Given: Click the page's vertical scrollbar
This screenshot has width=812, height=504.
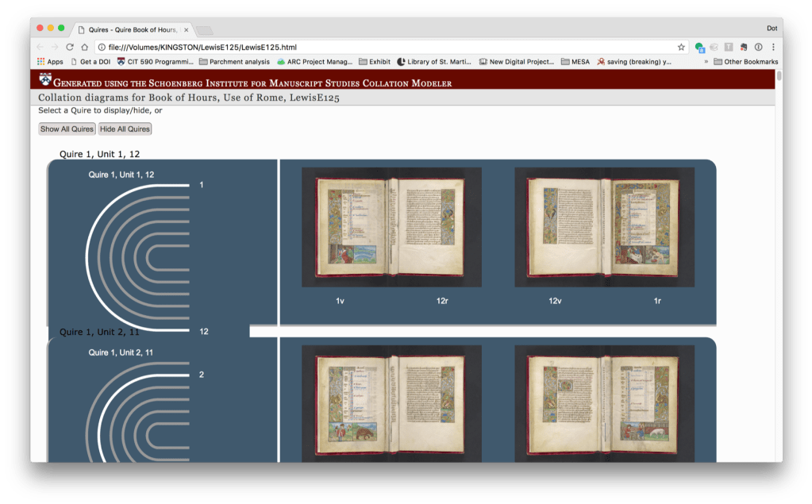Looking at the screenshot, I should (779, 76).
